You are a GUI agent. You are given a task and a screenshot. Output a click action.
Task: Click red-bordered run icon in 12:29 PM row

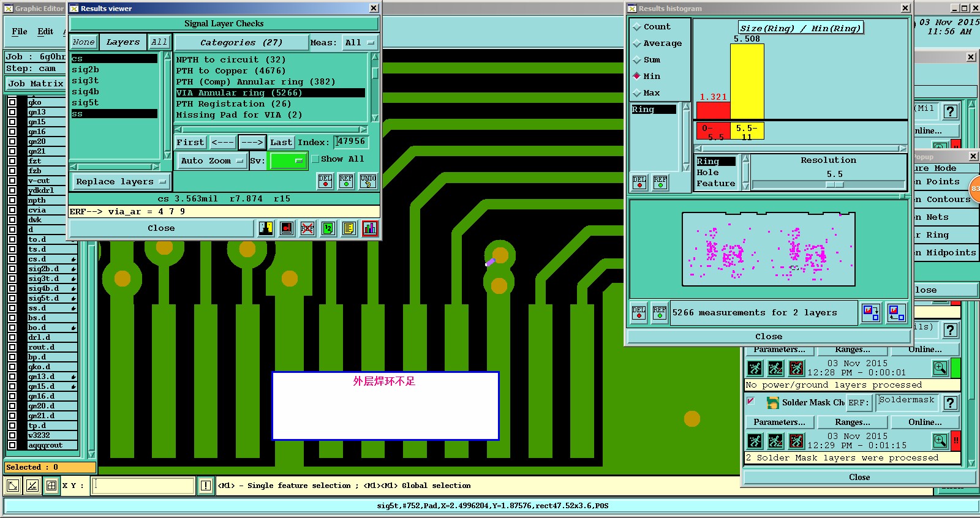coord(796,441)
